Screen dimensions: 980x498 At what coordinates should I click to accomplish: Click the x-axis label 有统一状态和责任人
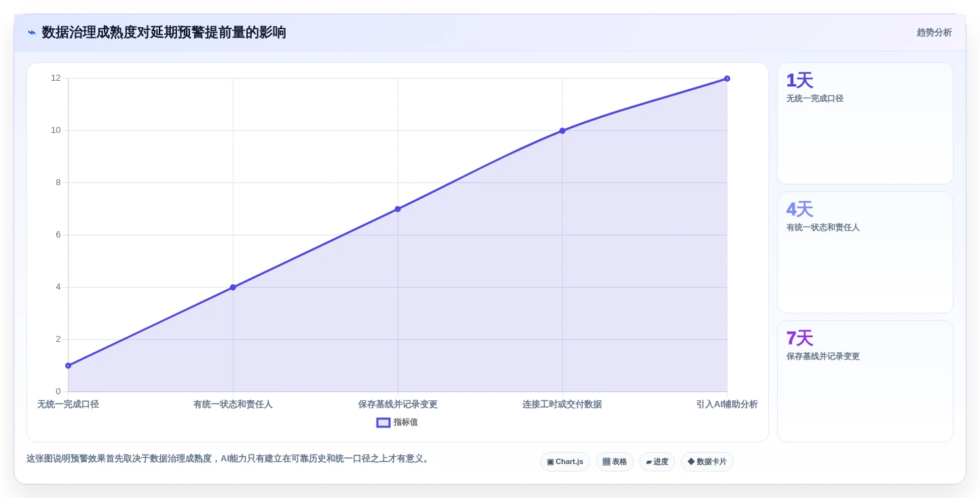point(233,404)
